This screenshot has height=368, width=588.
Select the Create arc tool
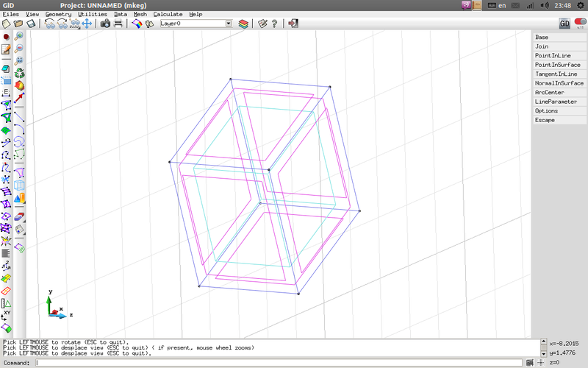(x=19, y=130)
